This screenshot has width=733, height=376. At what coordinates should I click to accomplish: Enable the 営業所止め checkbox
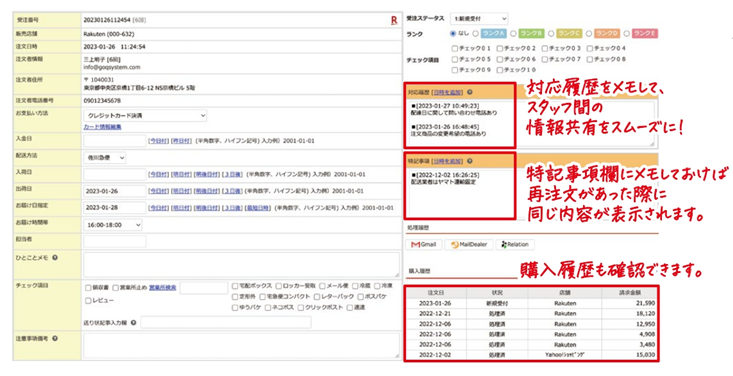tap(115, 288)
